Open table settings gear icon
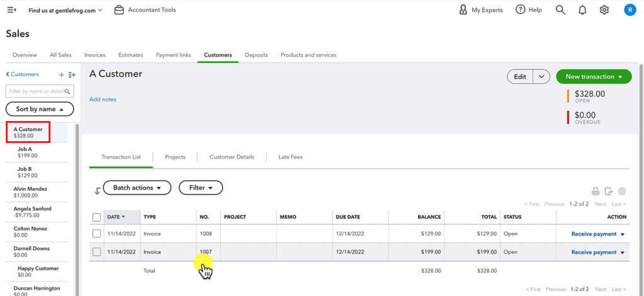 (x=622, y=191)
